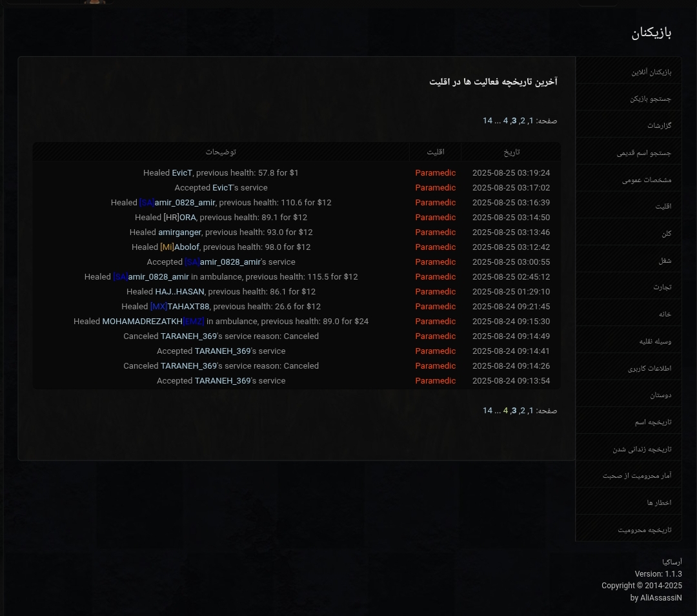
Task: Click the timestamp 2025-08-25 03:14:50
Action: (x=511, y=218)
